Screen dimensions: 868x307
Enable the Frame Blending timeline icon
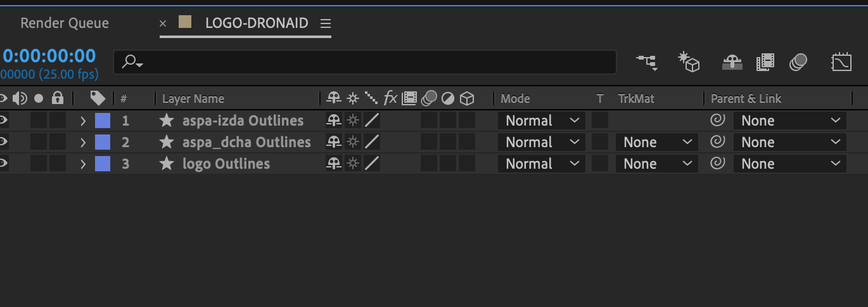tap(765, 62)
